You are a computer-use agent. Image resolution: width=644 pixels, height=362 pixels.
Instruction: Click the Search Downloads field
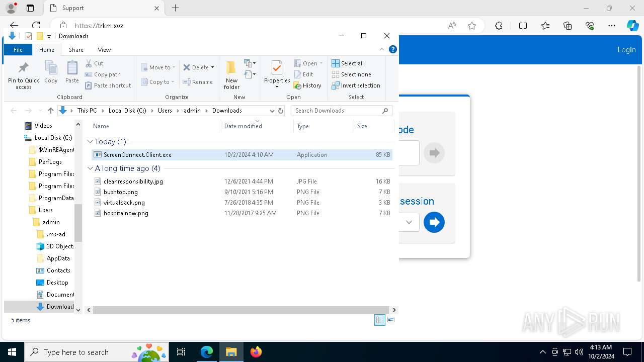point(341,111)
